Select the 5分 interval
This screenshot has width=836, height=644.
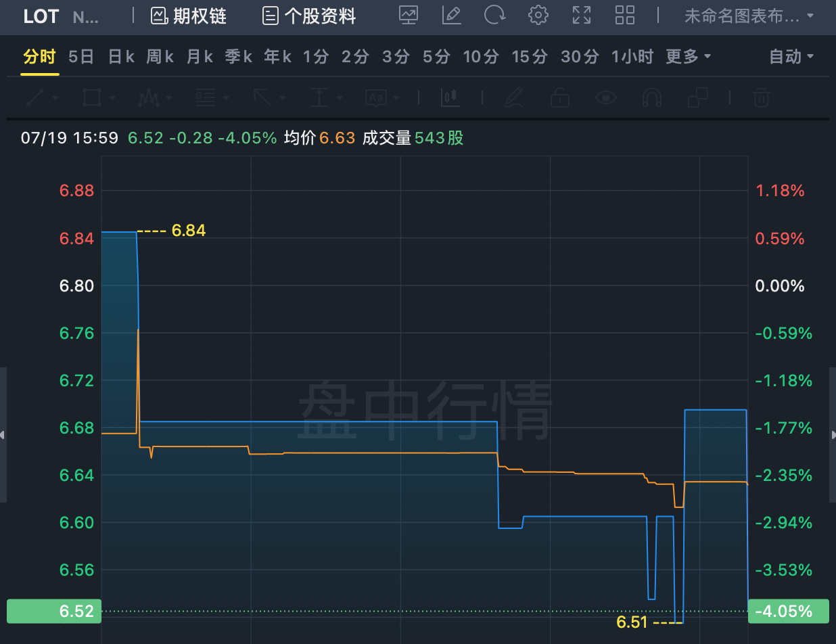pos(436,57)
